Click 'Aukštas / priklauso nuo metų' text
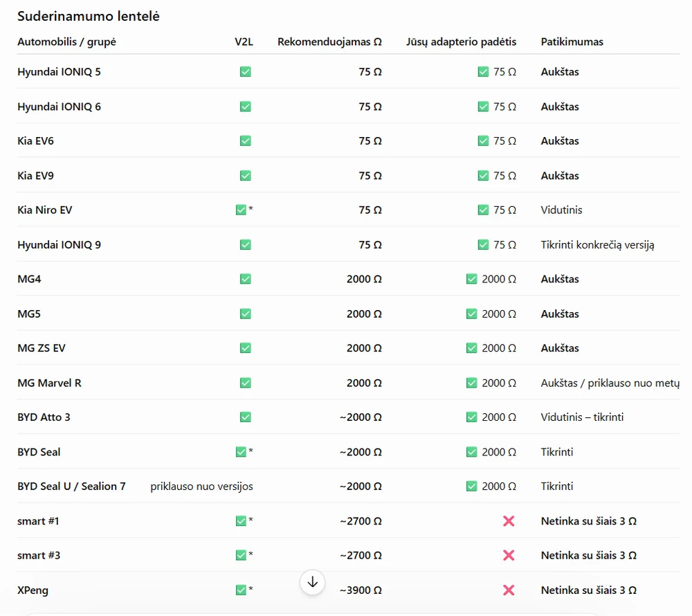 610,383
